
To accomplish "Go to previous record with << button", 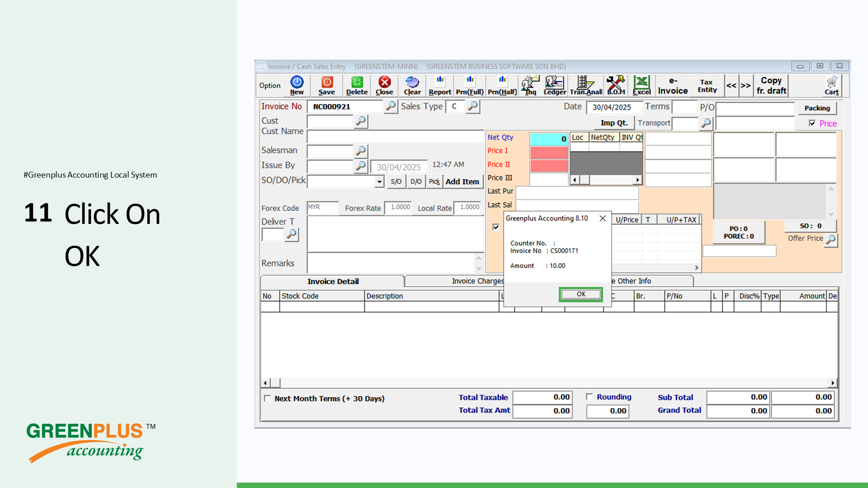I will pyautogui.click(x=731, y=85).
